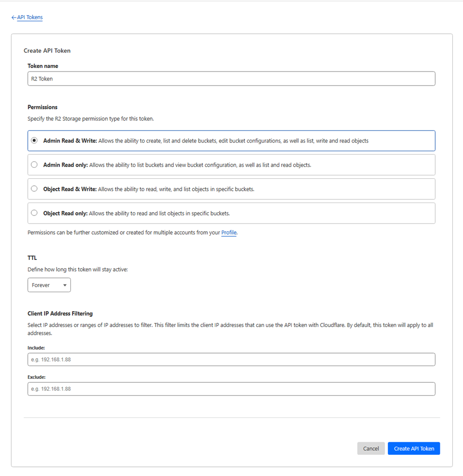The image size is (463, 476).
Task: Click the Object Read only description text
Action: (x=160, y=213)
